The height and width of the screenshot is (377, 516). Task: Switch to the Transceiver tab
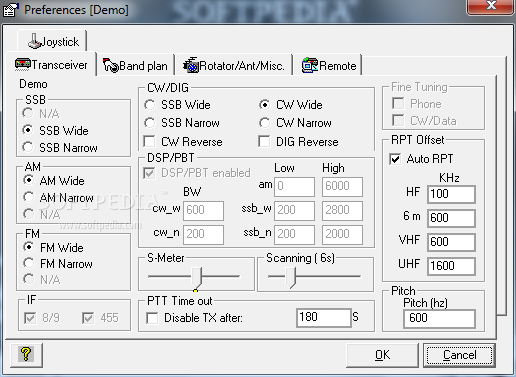point(51,65)
